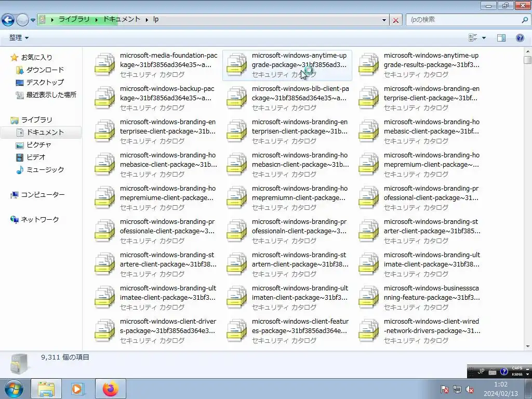Select microsoft-windows-branding-homebasic-client-package icon
The image size is (532, 399).
(x=368, y=130)
